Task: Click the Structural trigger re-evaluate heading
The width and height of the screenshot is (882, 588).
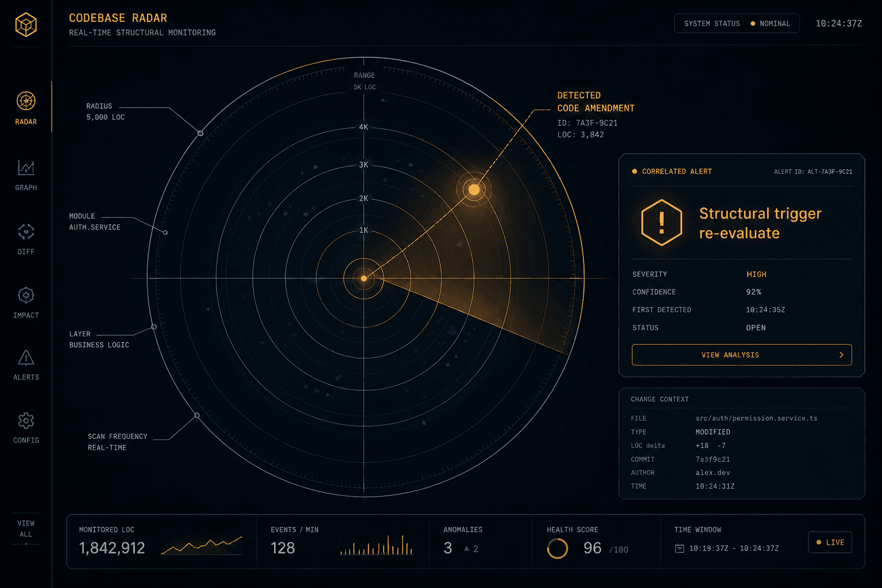Action: [760, 223]
